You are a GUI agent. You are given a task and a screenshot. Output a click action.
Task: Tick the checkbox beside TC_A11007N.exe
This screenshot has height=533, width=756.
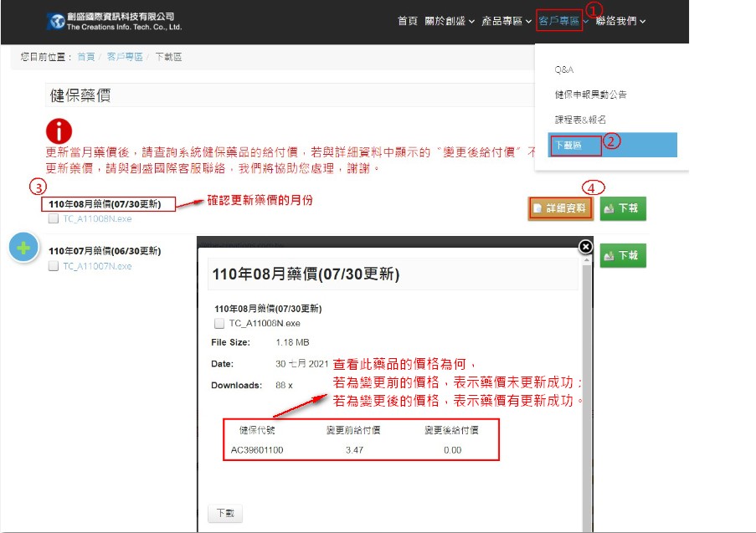pyautogui.click(x=54, y=266)
